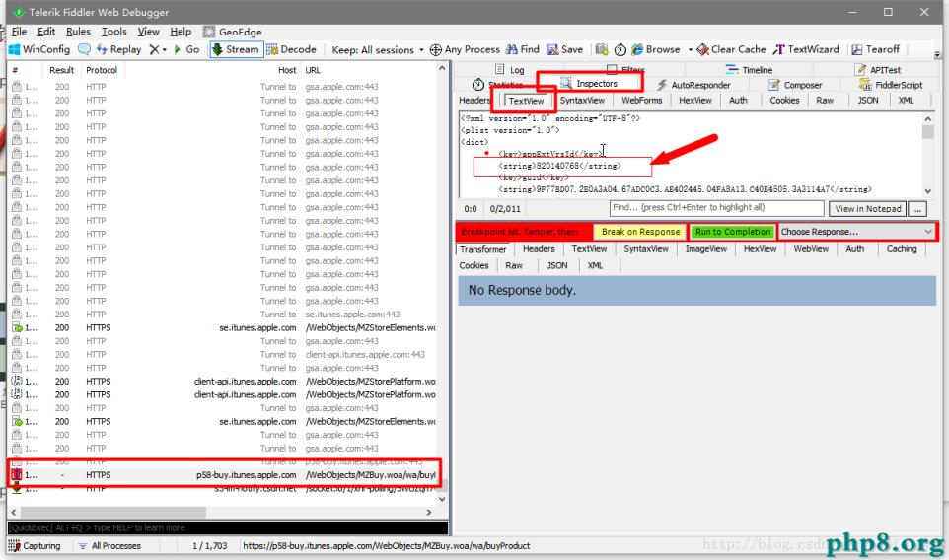Save sessions via toolbar
The width and height of the screenshot is (949, 560).
[x=564, y=49]
